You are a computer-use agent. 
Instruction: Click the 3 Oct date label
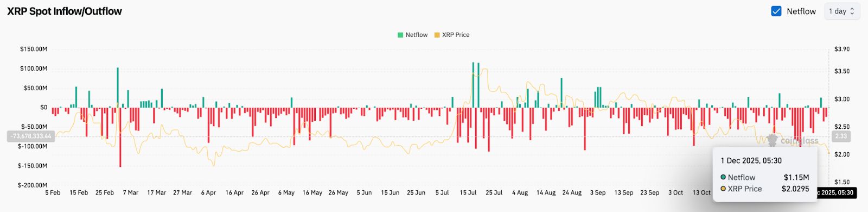pyautogui.click(x=675, y=192)
